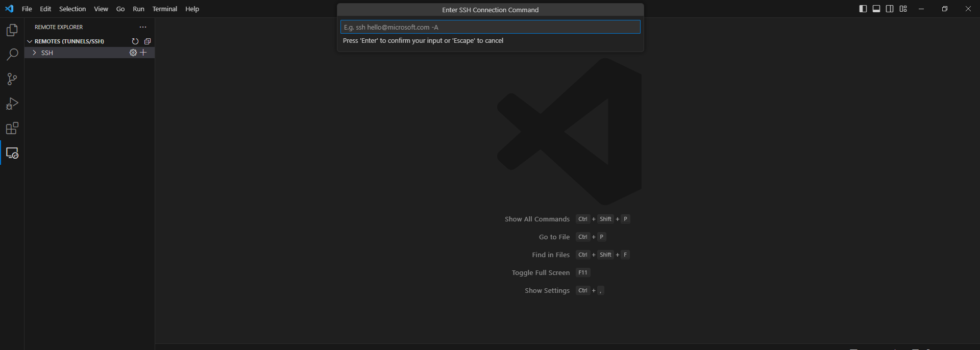
Task: Toggle bottom panel layout button
Action: pyautogui.click(x=876, y=9)
